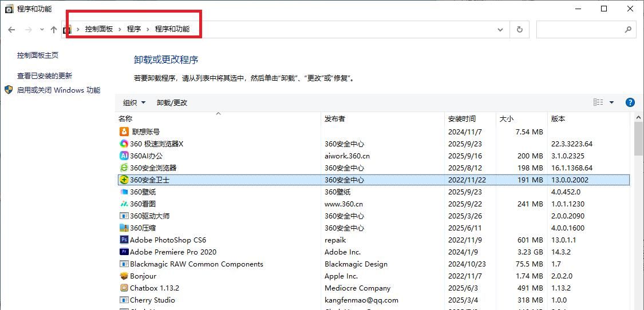Screen dimensions: 644x310
Task: Click the 360看图 program icon
Action: point(124,204)
